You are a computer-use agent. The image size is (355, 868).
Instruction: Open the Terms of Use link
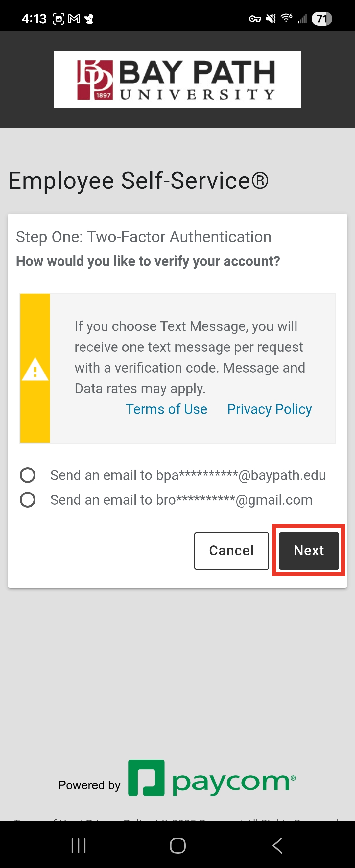[166, 409]
